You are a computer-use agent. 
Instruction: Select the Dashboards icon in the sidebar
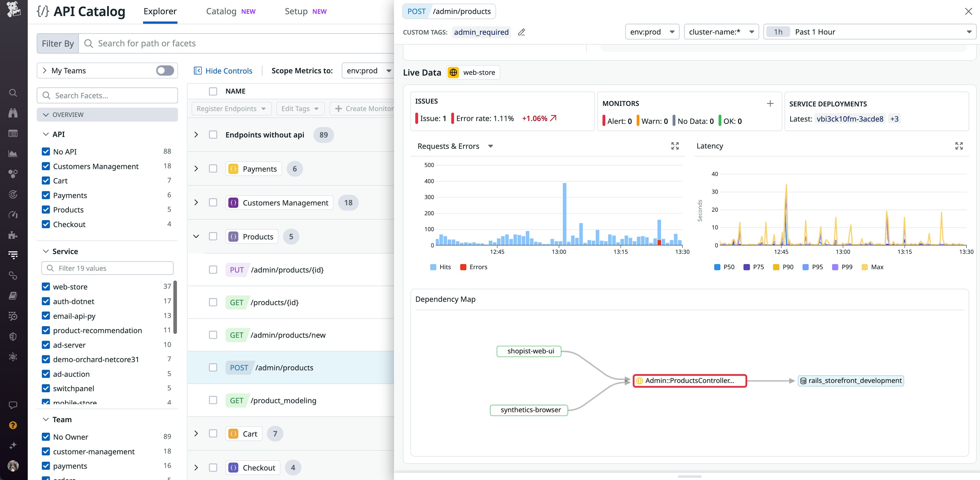coord(13,133)
